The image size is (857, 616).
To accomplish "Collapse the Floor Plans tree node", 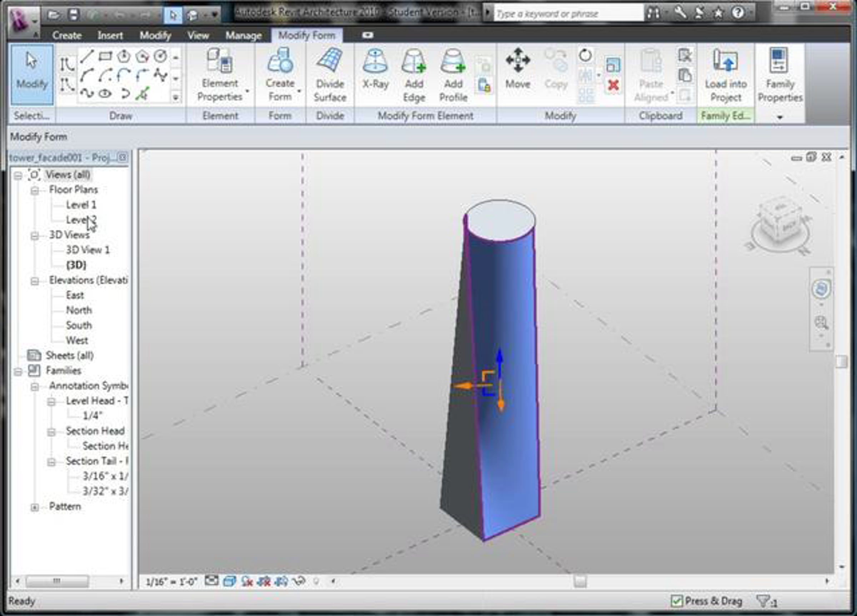I will click(35, 190).
